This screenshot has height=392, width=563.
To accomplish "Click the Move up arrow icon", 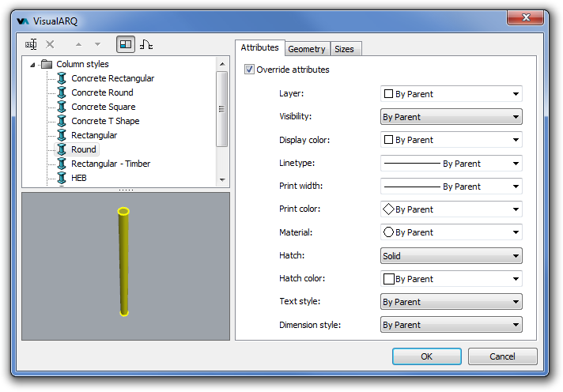I will [x=78, y=44].
